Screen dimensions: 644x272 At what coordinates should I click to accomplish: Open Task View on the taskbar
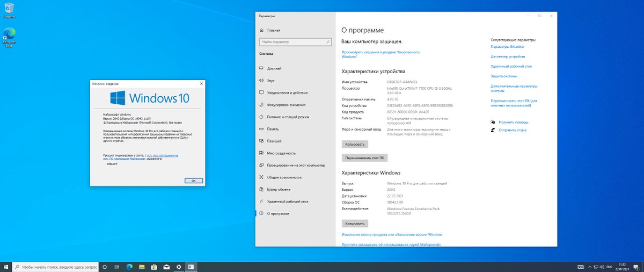pos(117,267)
